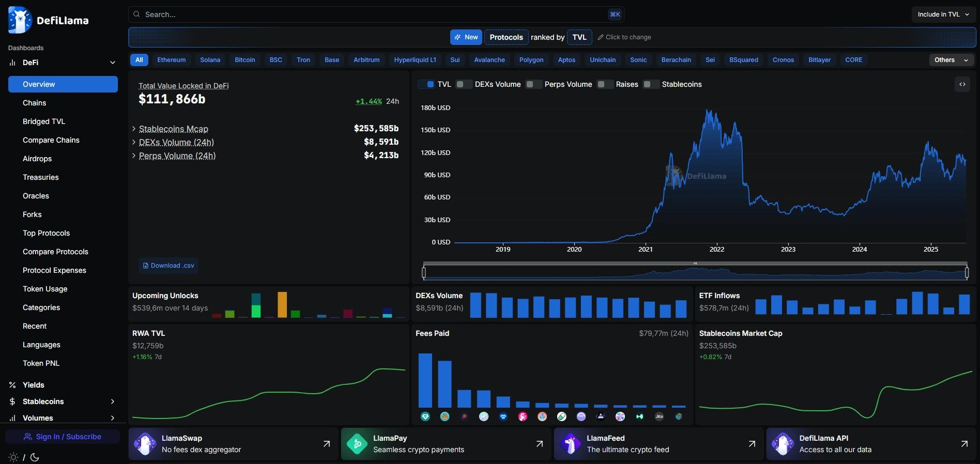
Task: Open LlamaSwap using its arrow icon
Action: (327, 444)
